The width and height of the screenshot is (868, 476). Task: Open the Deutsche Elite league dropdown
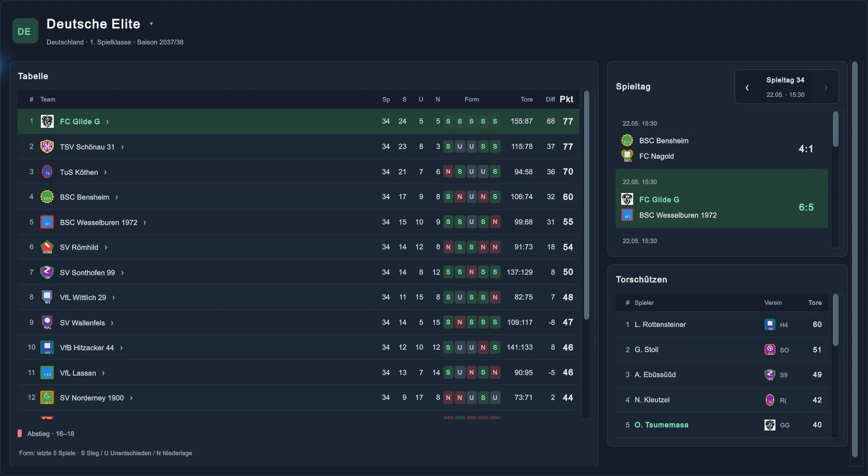[x=151, y=24]
